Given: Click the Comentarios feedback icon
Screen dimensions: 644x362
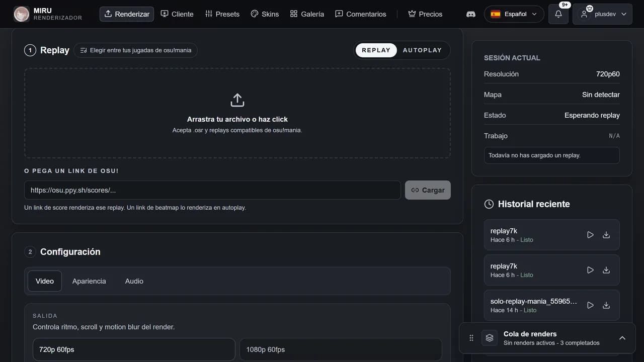Looking at the screenshot, I should pos(339,14).
